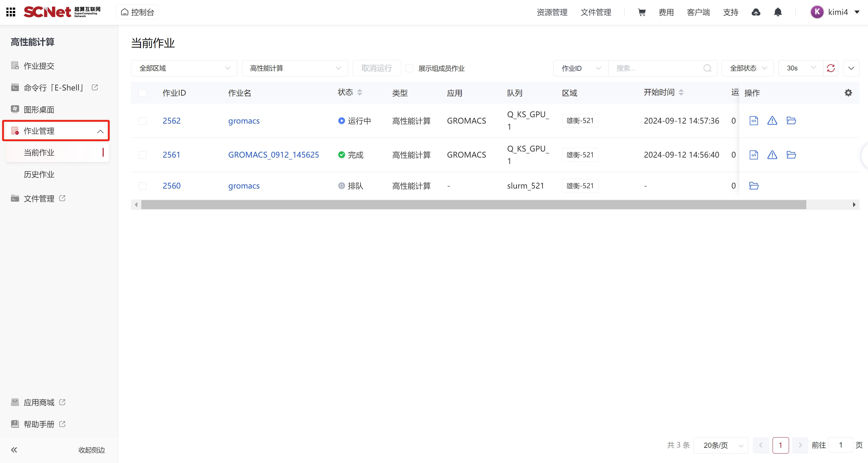Open the shopping cart icon

tap(642, 12)
